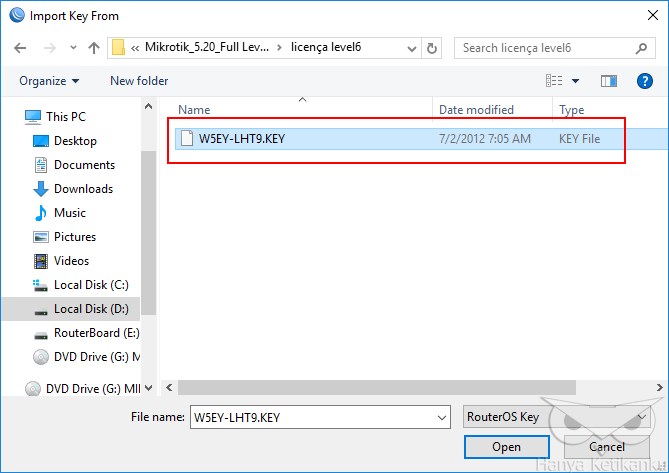
Task: Click the Music note icon
Action: [41, 213]
